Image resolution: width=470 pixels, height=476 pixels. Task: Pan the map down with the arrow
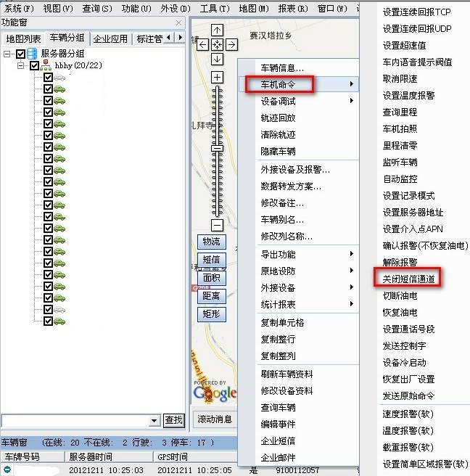pos(217,59)
